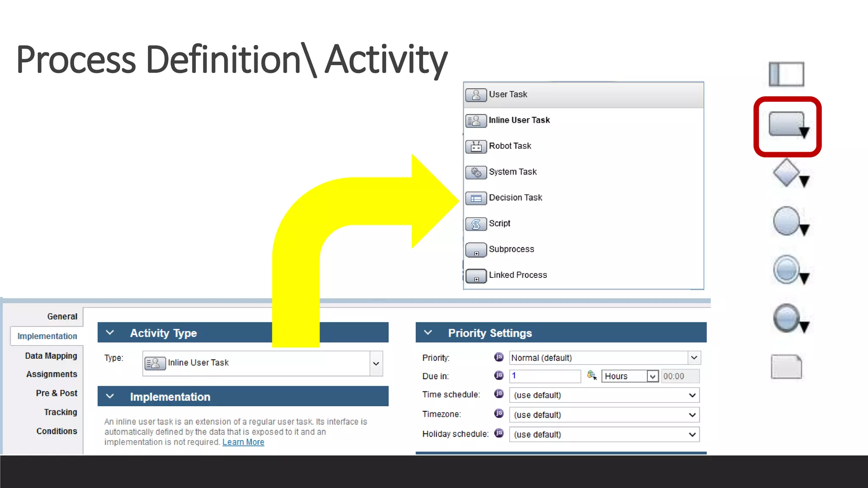Click the end event thick-circle icon
The image size is (868, 488).
[787, 318]
